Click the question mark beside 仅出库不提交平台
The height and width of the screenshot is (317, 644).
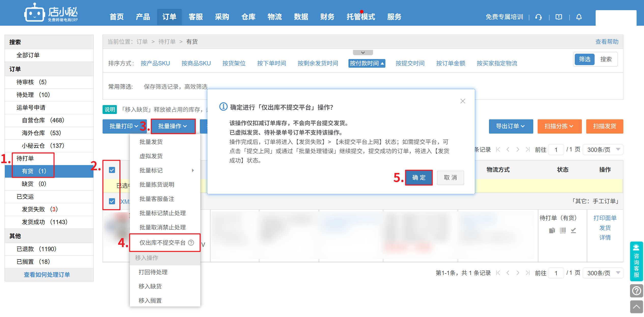click(191, 243)
